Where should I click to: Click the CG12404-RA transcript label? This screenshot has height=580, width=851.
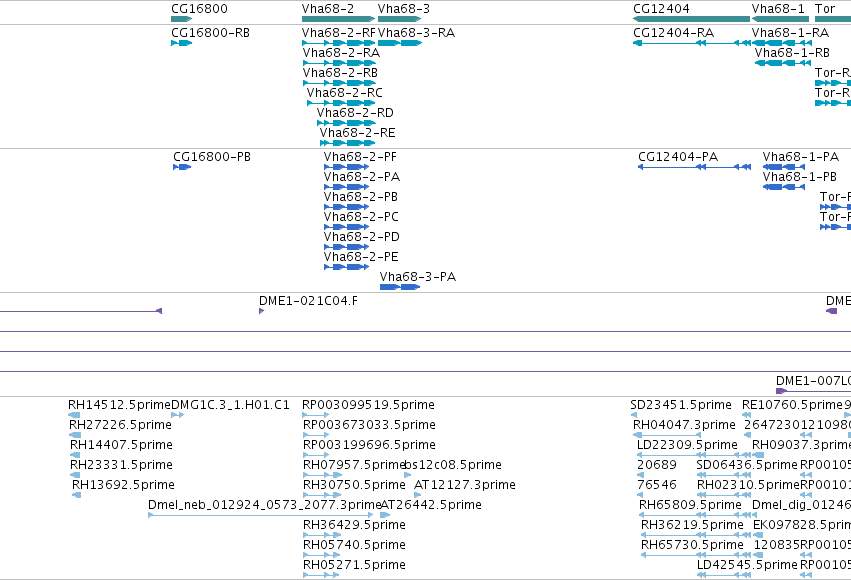coord(673,33)
